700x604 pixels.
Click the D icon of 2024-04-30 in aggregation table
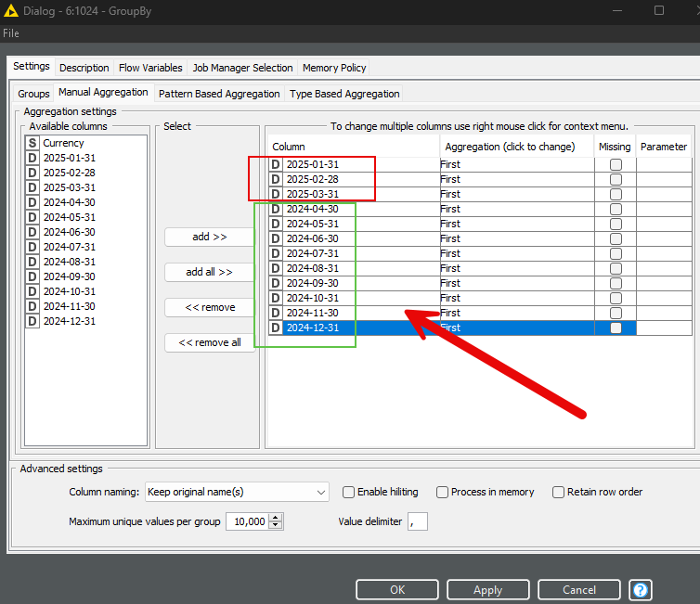point(276,209)
